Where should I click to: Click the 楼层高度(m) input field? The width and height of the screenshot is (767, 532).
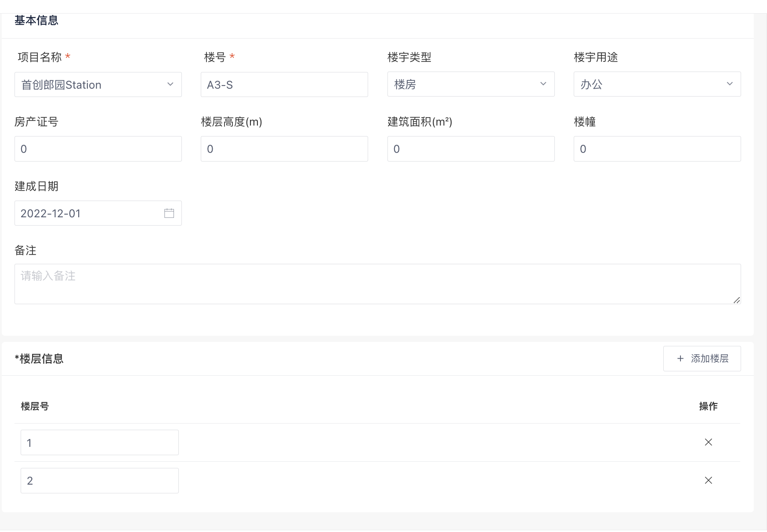(x=284, y=149)
